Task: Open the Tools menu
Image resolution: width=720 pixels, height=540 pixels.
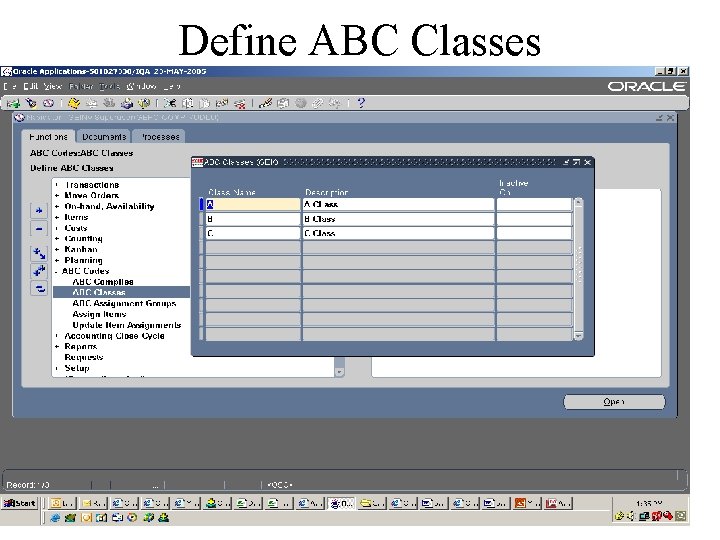Action: [109, 86]
